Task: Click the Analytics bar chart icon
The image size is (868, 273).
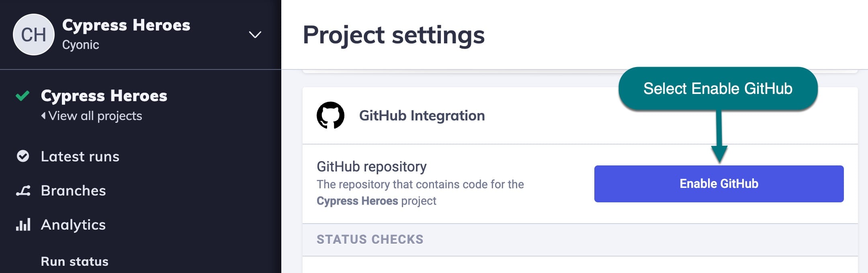Action: pos(23,225)
